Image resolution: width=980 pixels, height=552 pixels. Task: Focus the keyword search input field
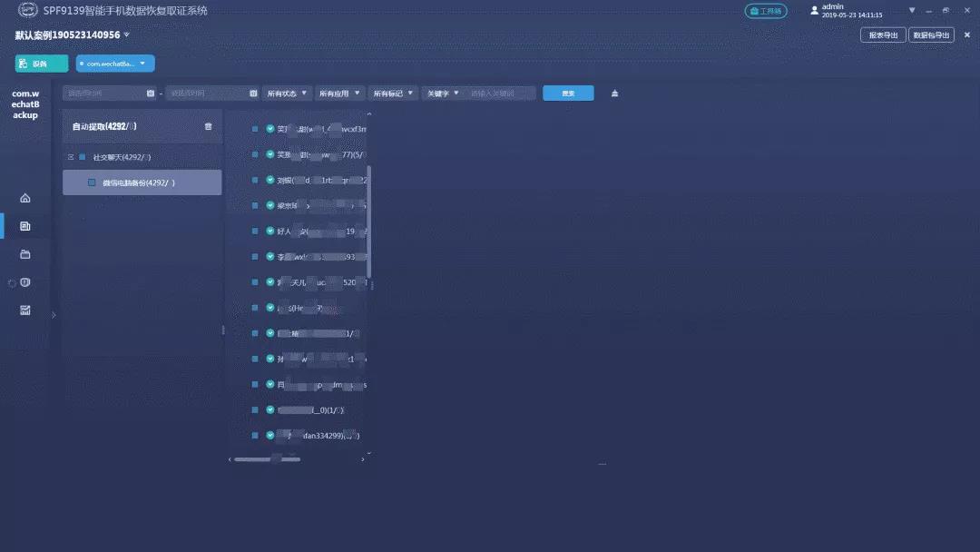click(502, 94)
